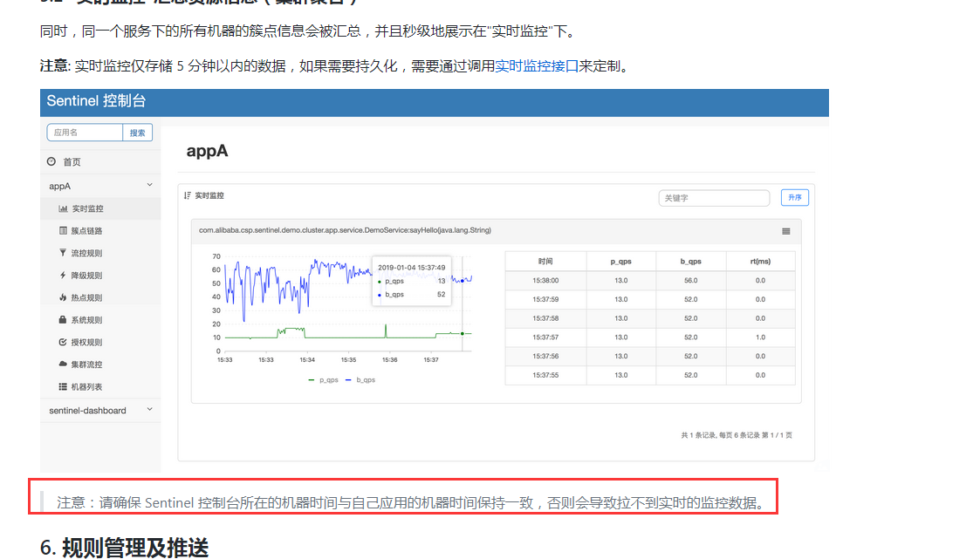
Task: Click the clock icon beside 首页
Action: pos(51,161)
